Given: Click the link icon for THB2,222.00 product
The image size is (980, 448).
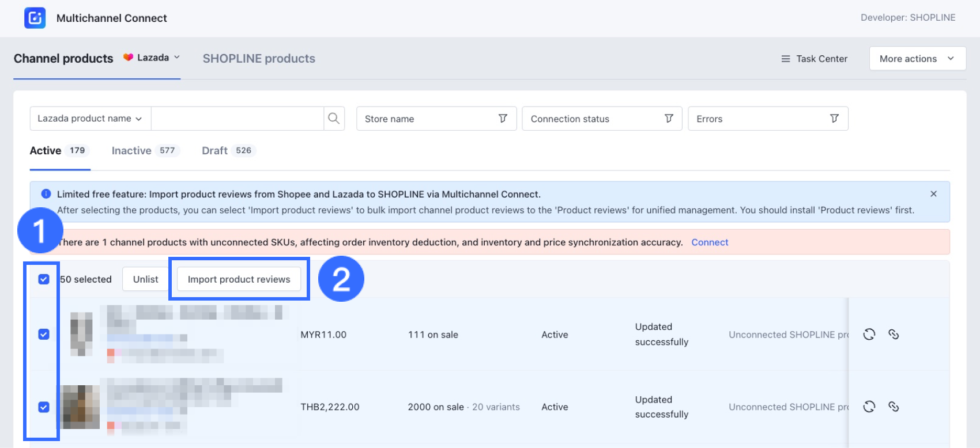Looking at the screenshot, I should pyautogui.click(x=894, y=407).
